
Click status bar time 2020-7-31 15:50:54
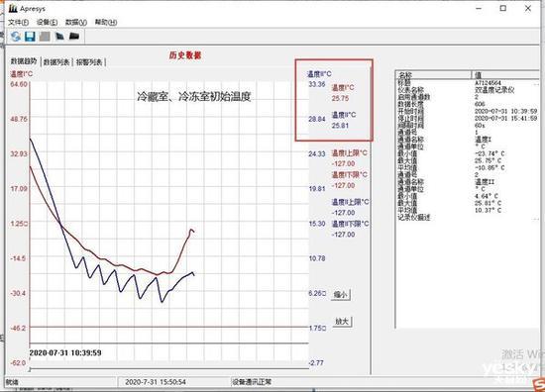(x=156, y=382)
